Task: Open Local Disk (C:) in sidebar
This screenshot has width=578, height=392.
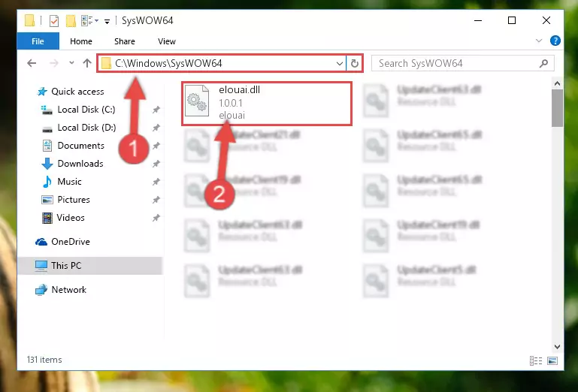Action: [x=86, y=110]
